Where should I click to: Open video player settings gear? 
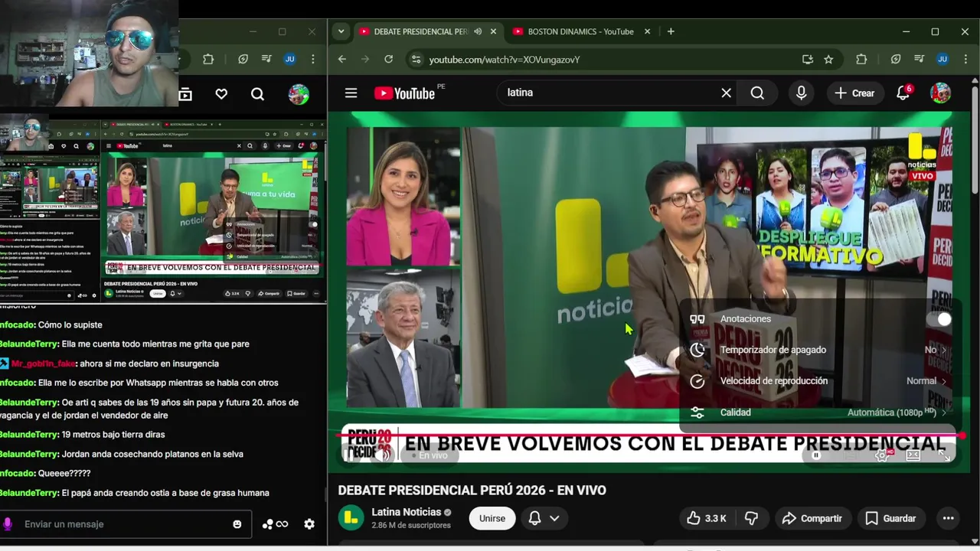[x=882, y=455]
